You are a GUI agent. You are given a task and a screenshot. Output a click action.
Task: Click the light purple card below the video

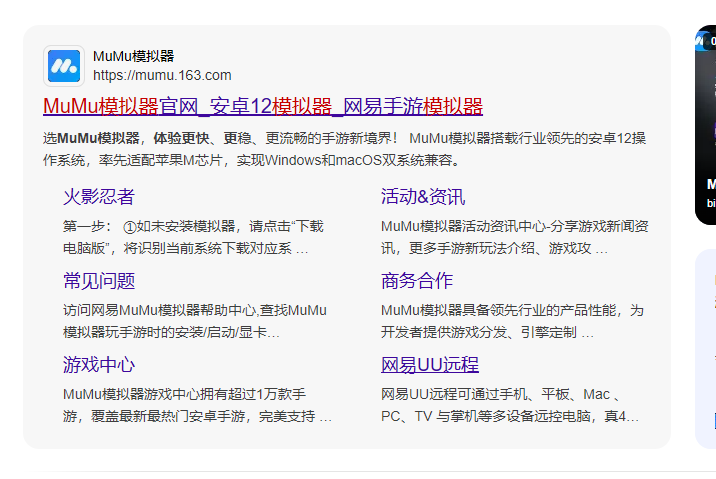[706, 350]
